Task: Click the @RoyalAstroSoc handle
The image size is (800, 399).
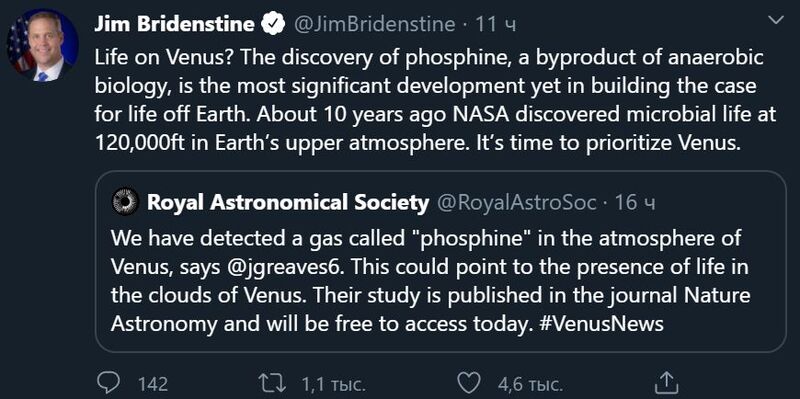Action: [516, 203]
